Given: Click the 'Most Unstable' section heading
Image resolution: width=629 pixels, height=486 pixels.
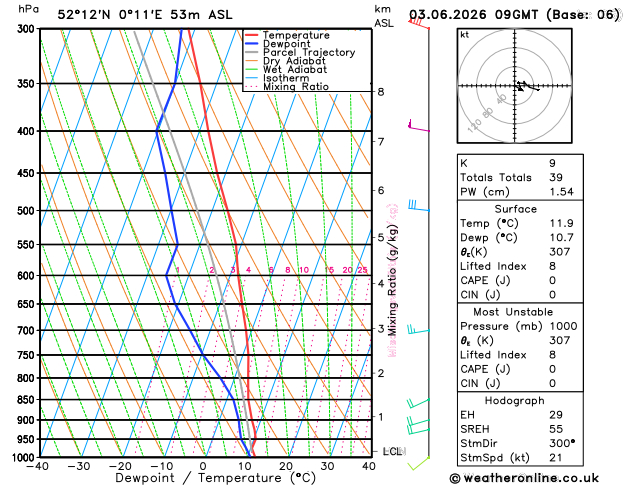Looking at the screenshot, I should (513, 312).
